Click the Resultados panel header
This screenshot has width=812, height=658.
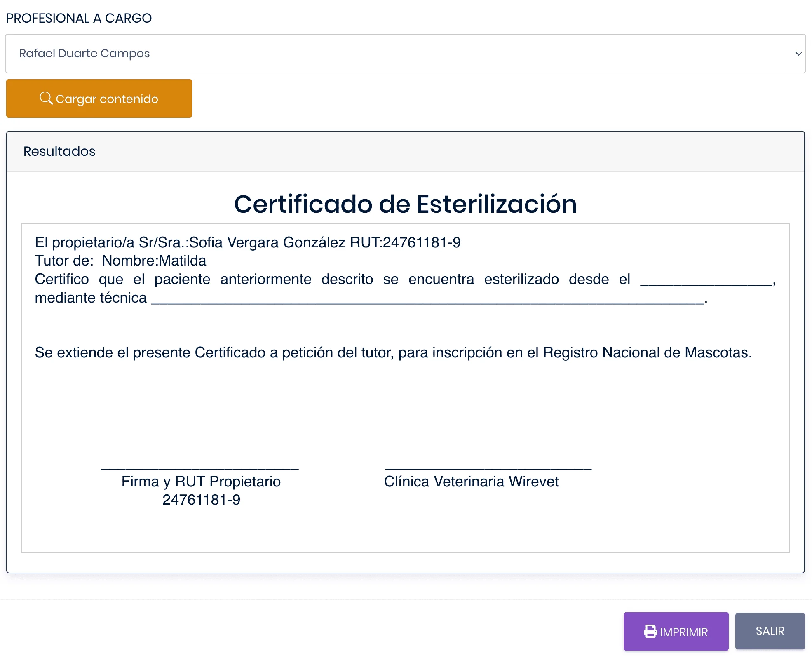click(x=59, y=151)
